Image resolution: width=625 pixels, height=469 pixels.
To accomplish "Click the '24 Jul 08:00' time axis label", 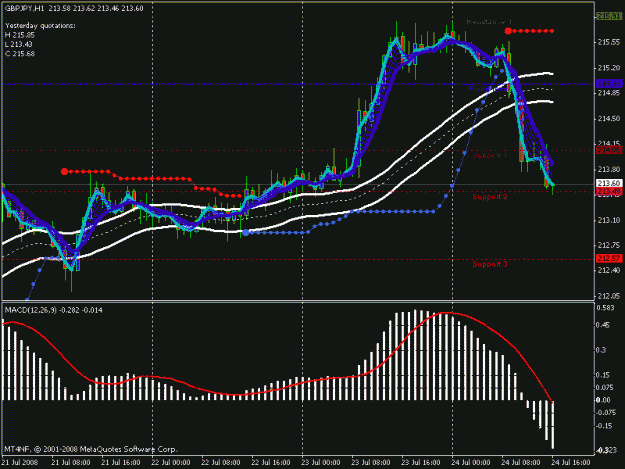I will point(521,462).
